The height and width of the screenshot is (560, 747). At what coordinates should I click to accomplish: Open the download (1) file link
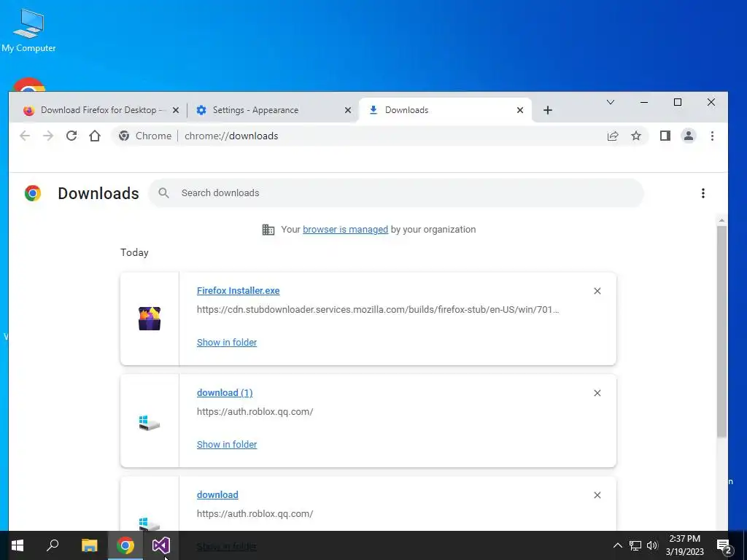225,393
